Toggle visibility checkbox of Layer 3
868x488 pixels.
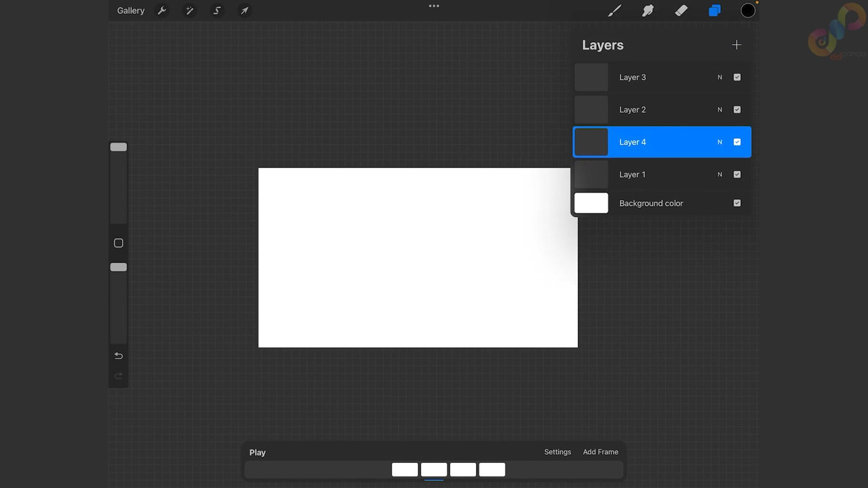[737, 77]
